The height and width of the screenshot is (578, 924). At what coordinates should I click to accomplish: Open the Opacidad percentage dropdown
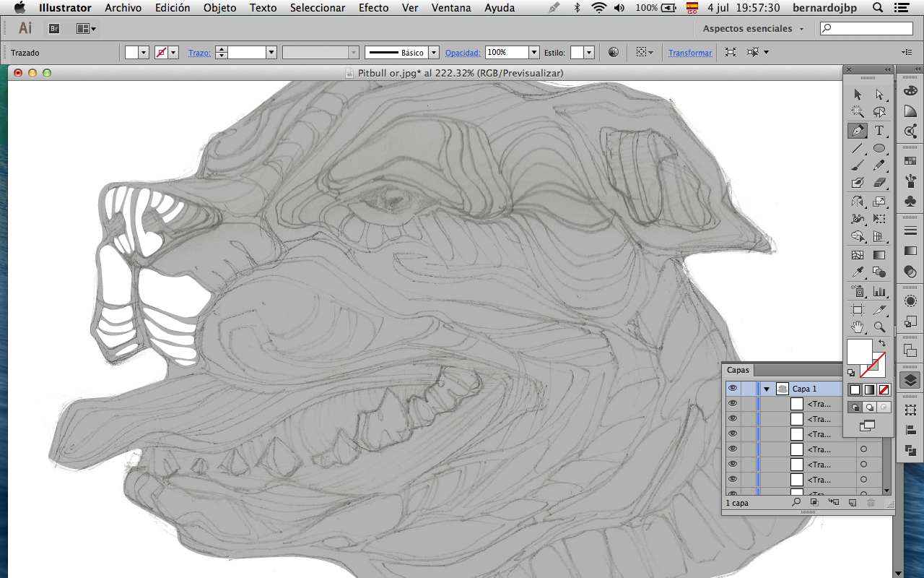[534, 53]
